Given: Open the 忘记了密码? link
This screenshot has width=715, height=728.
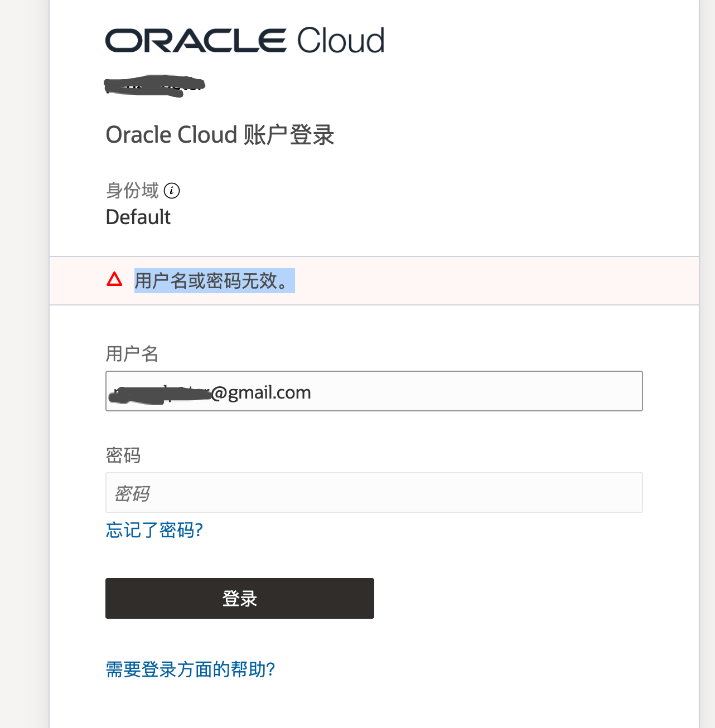Looking at the screenshot, I should click(154, 530).
